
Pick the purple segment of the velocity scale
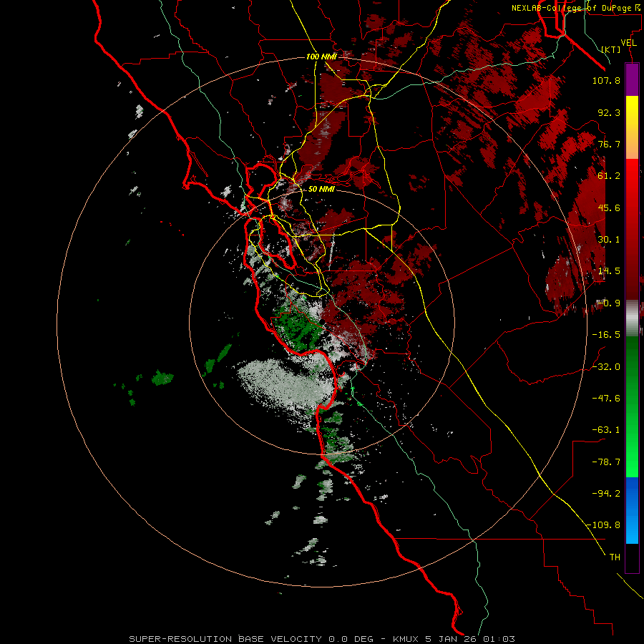pos(632,79)
